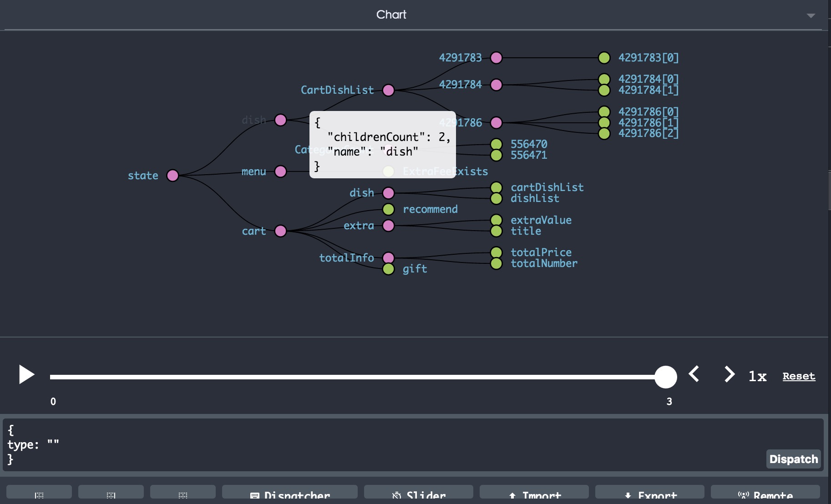Click the slider end label 3

pyautogui.click(x=669, y=401)
